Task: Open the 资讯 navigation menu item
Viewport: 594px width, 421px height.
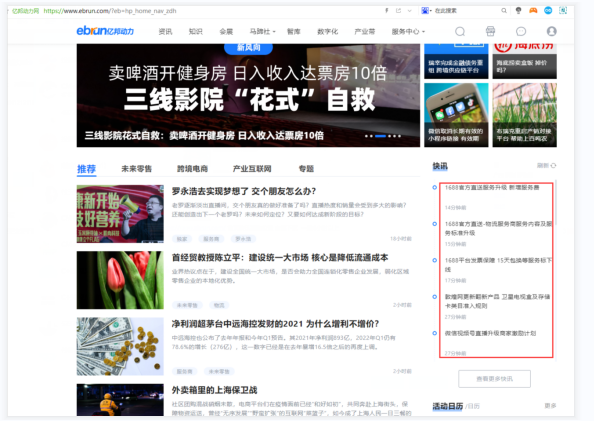Action: pyautogui.click(x=165, y=31)
